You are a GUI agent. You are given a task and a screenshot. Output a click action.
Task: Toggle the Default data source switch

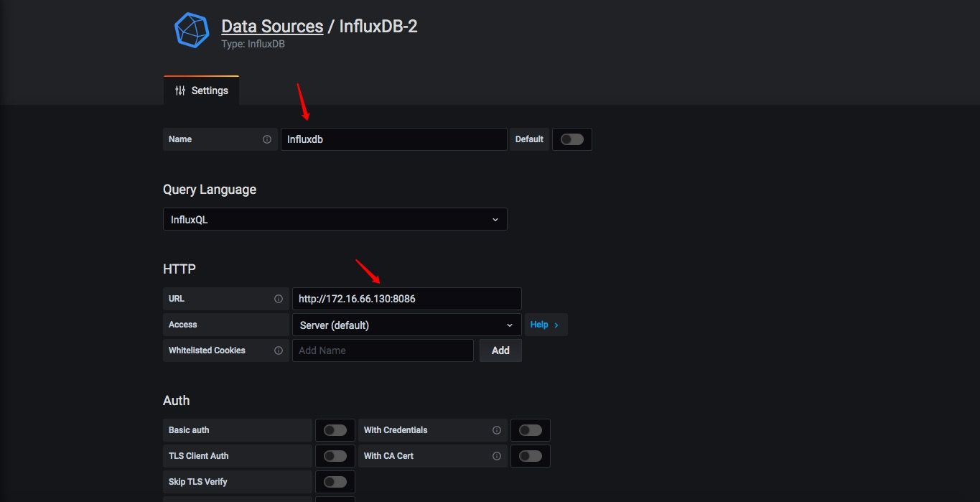click(572, 139)
